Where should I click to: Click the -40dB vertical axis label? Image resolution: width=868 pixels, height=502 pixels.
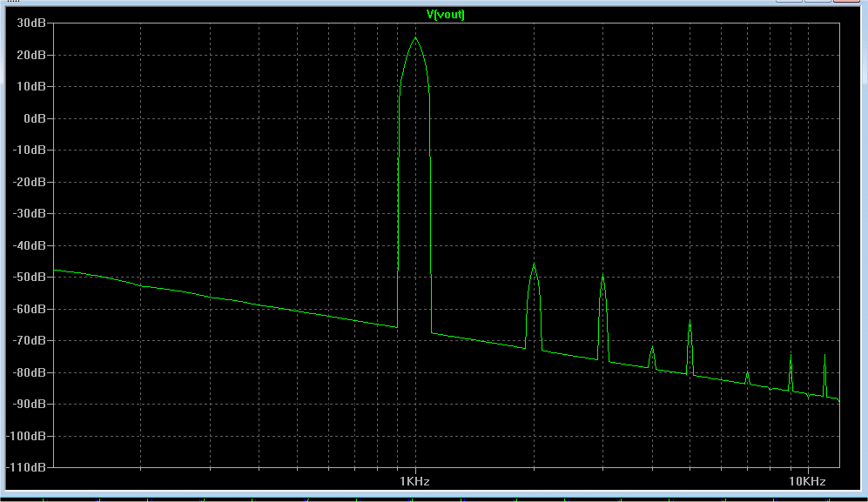coord(29,245)
